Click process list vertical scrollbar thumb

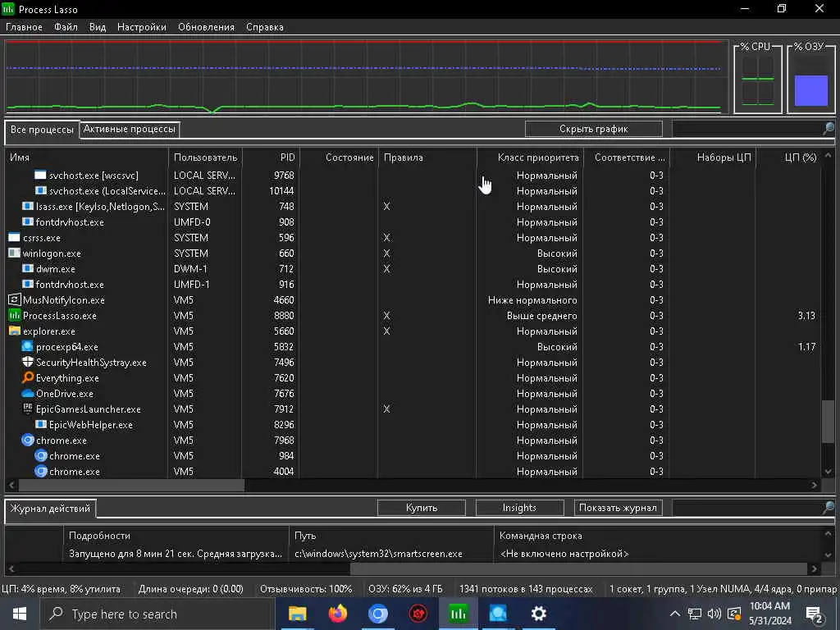tap(828, 423)
